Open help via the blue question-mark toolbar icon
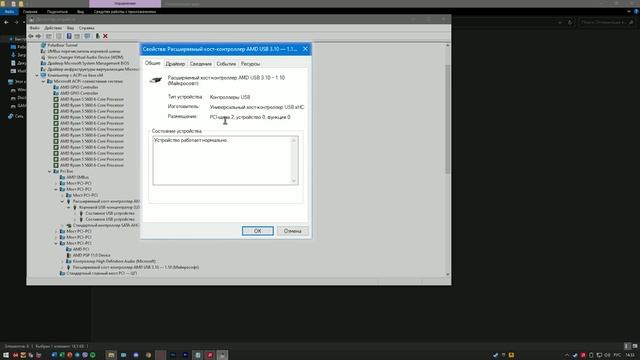Screen dimensions: 640x360 [69, 36]
